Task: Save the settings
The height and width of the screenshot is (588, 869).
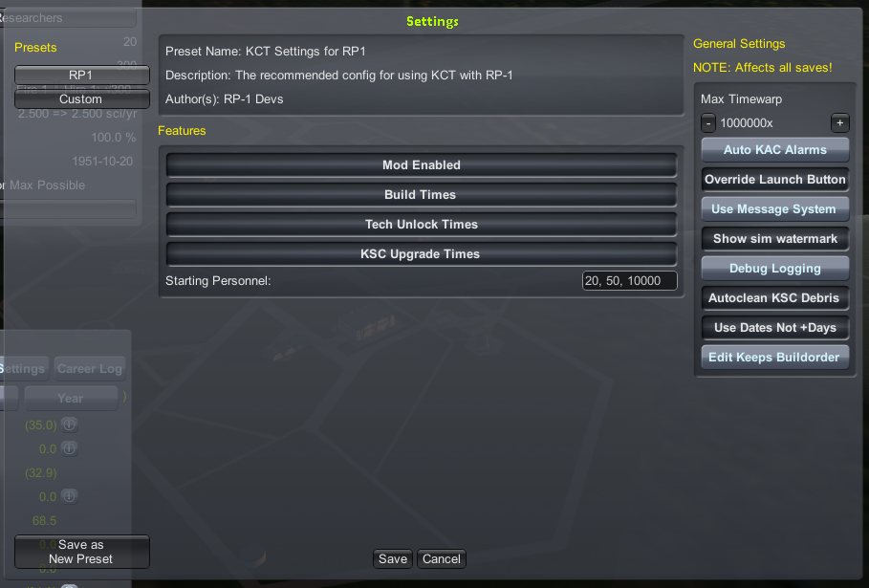Action: pyautogui.click(x=393, y=558)
